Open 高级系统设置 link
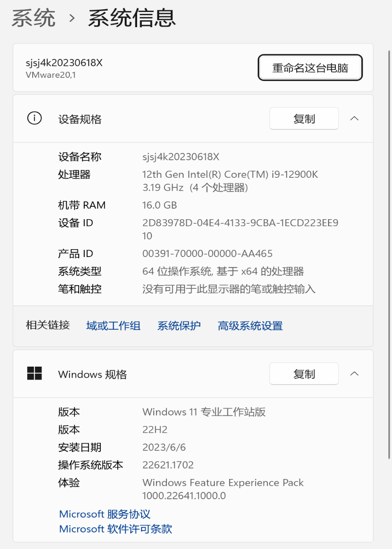This screenshot has width=392, height=549. 250,326
